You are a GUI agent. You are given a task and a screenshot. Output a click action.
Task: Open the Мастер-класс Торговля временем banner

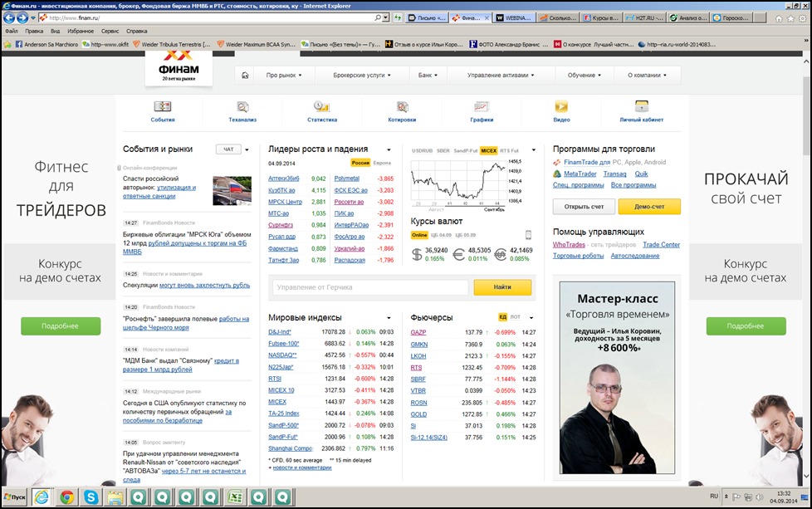tap(617, 378)
